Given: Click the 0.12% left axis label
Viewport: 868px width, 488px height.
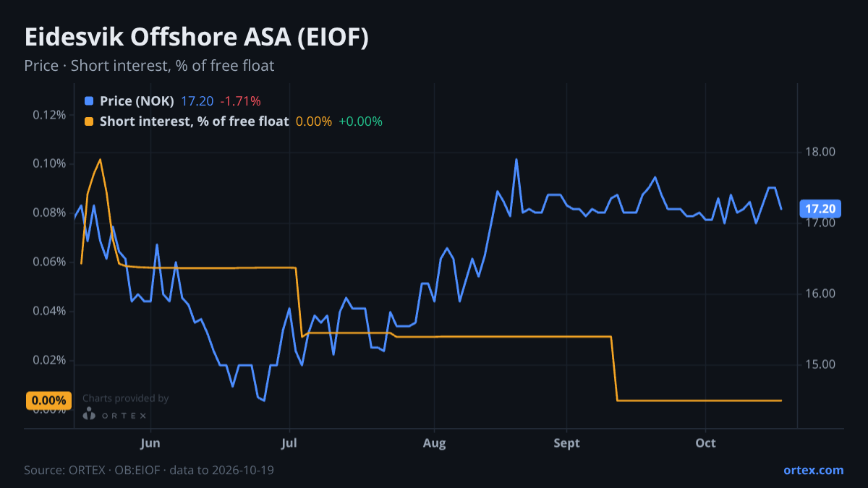Looking at the screenshot, I should point(50,115).
